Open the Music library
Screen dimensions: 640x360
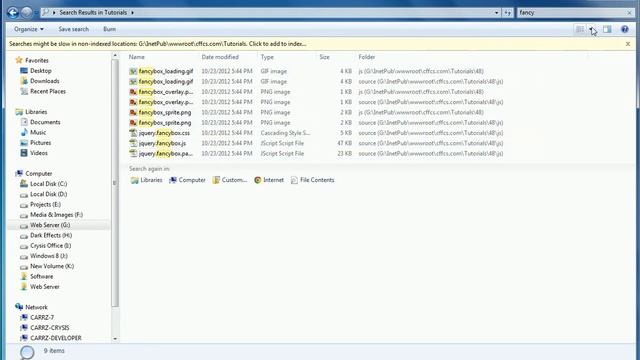click(x=38, y=132)
